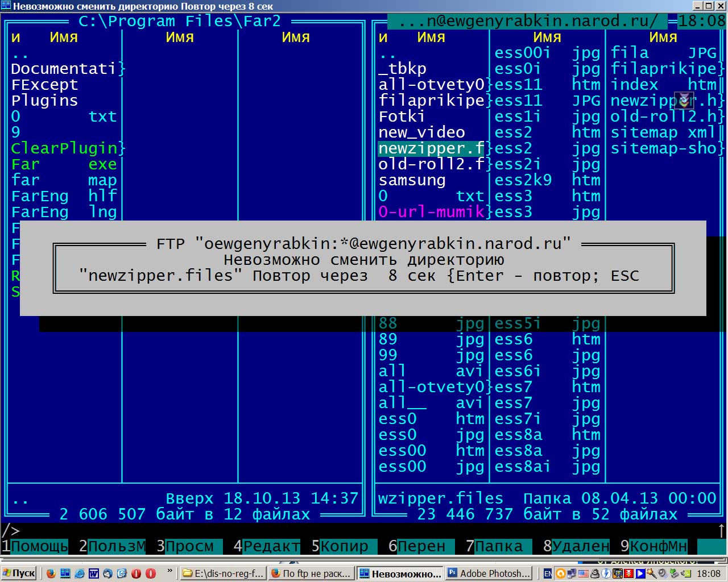728x582 pixels.
Task: Select the Plugins folder in left panel
Action: (x=44, y=101)
